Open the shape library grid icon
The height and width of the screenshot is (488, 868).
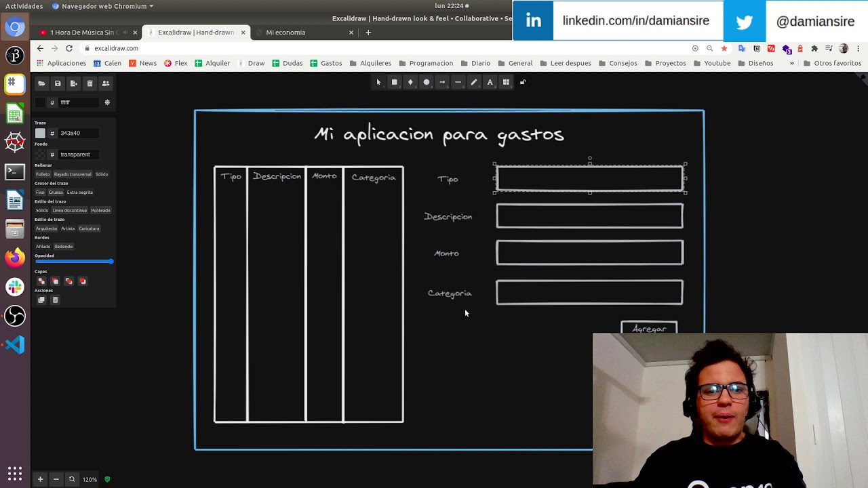[x=506, y=82]
